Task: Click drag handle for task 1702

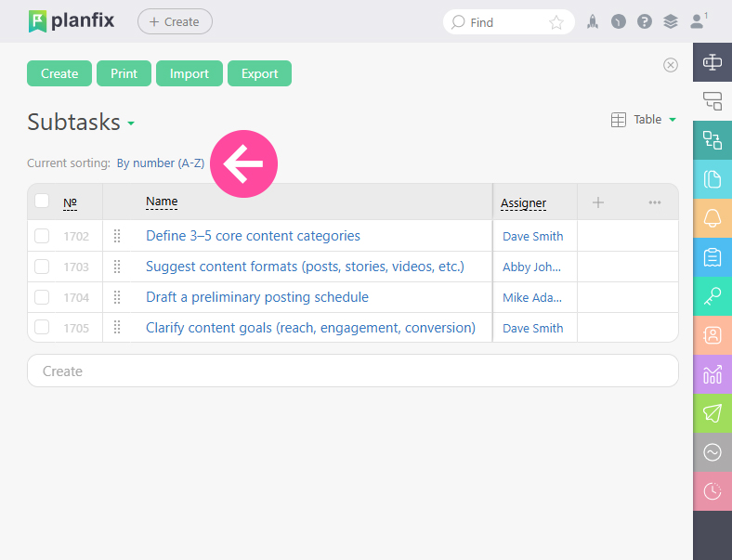Action: (x=117, y=236)
